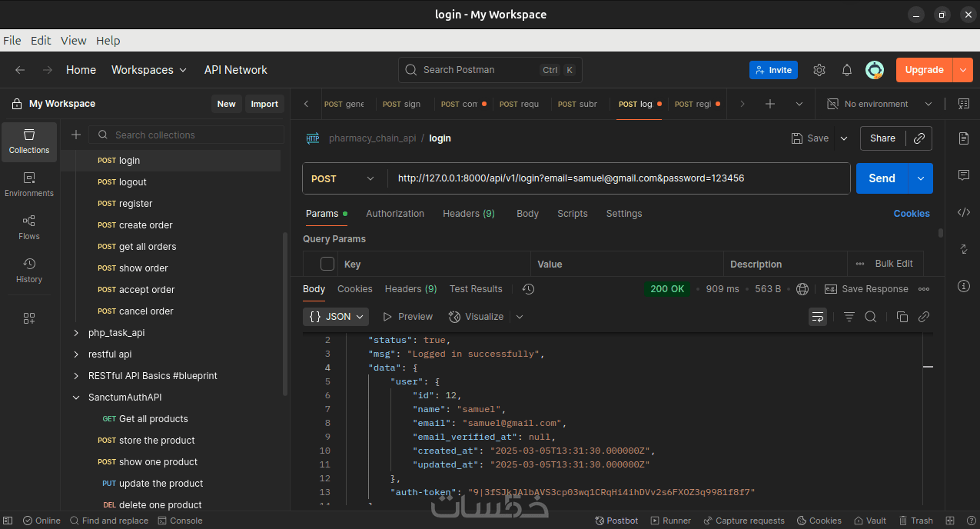The image size is (980, 529).
Task: Collapse the SanctumAuthAPI collection
Action: click(75, 398)
